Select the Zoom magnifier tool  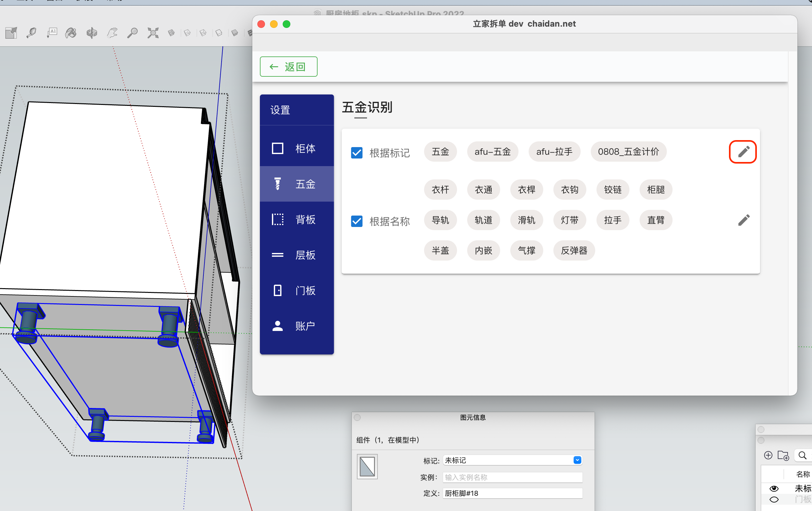[x=132, y=33]
